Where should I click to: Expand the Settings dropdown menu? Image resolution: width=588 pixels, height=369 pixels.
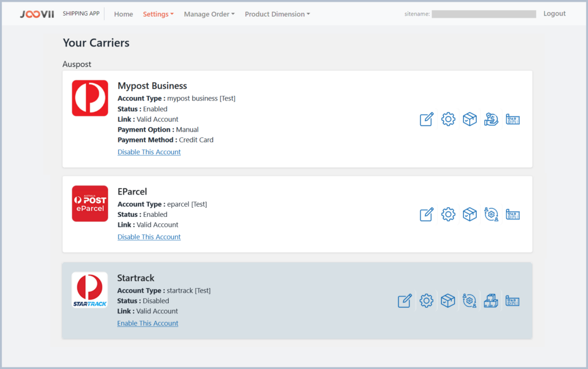(x=158, y=14)
